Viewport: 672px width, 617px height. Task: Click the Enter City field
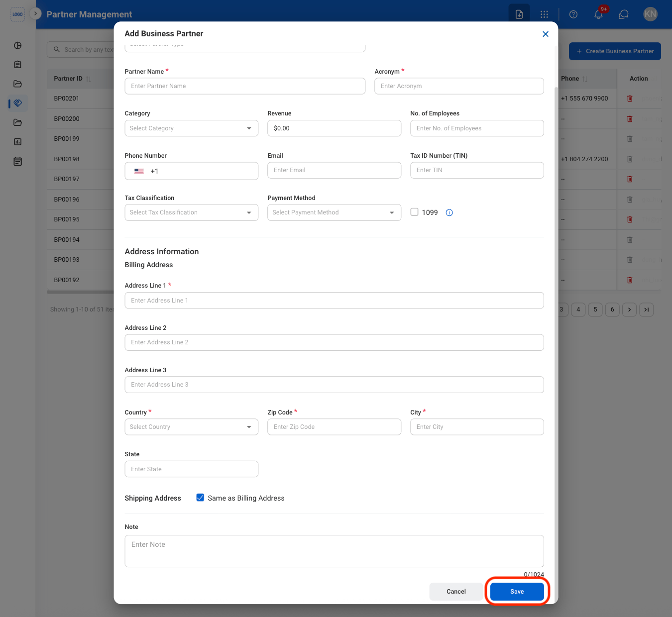477,427
